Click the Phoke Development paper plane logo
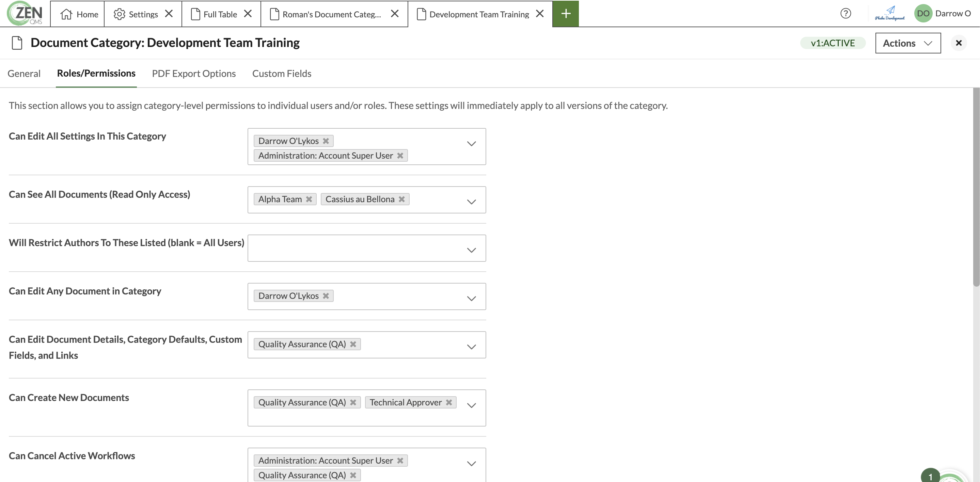This screenshot has width=980, height=482. click(889, 13)
